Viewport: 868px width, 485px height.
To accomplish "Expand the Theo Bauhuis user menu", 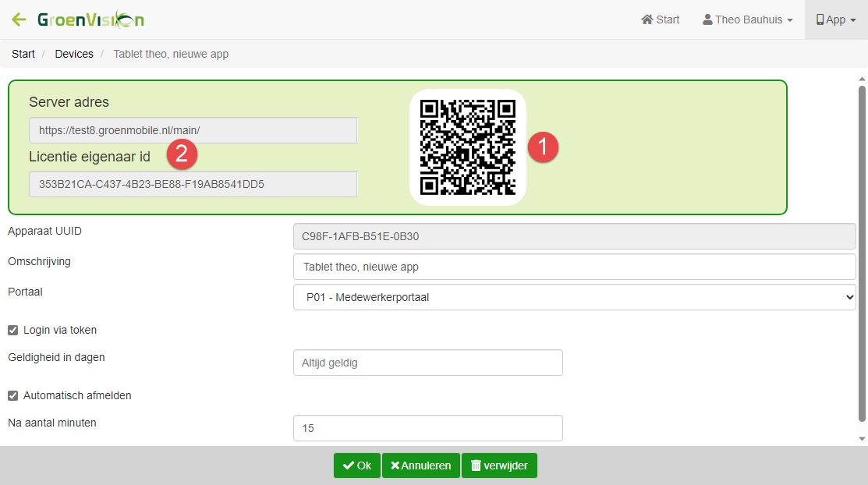I will coord(747,19).
